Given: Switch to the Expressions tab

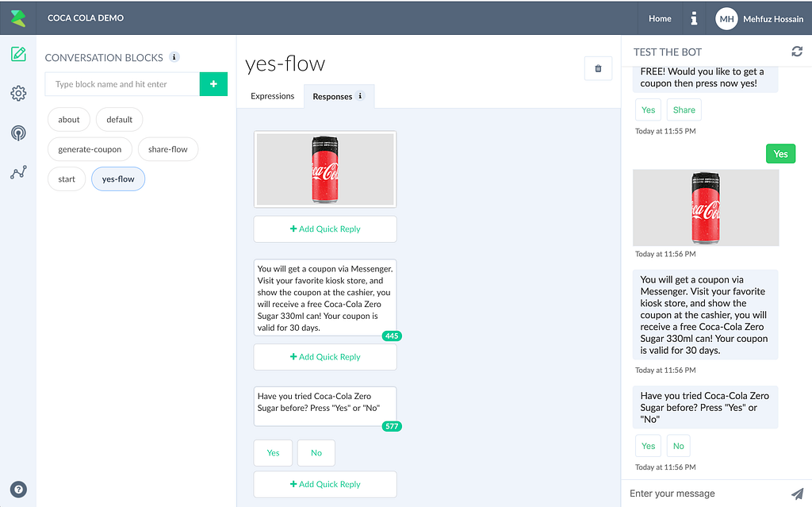Looking at the screenshot, I should (x=272, y=97).
